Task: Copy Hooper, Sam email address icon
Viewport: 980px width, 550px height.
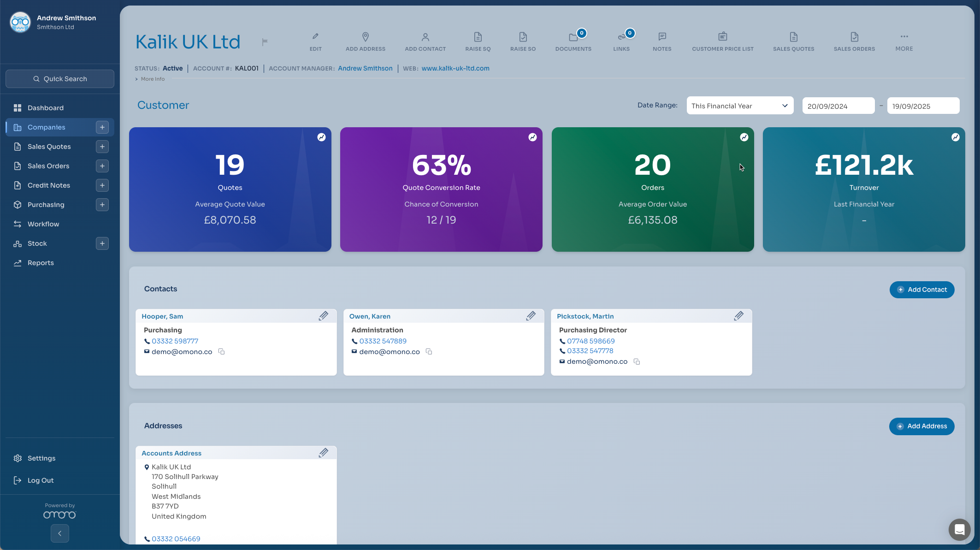Action: (221, 352)
